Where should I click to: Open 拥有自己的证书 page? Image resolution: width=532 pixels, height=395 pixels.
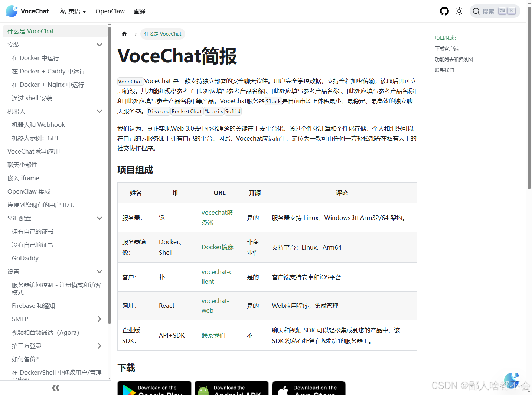coord(33,231)
